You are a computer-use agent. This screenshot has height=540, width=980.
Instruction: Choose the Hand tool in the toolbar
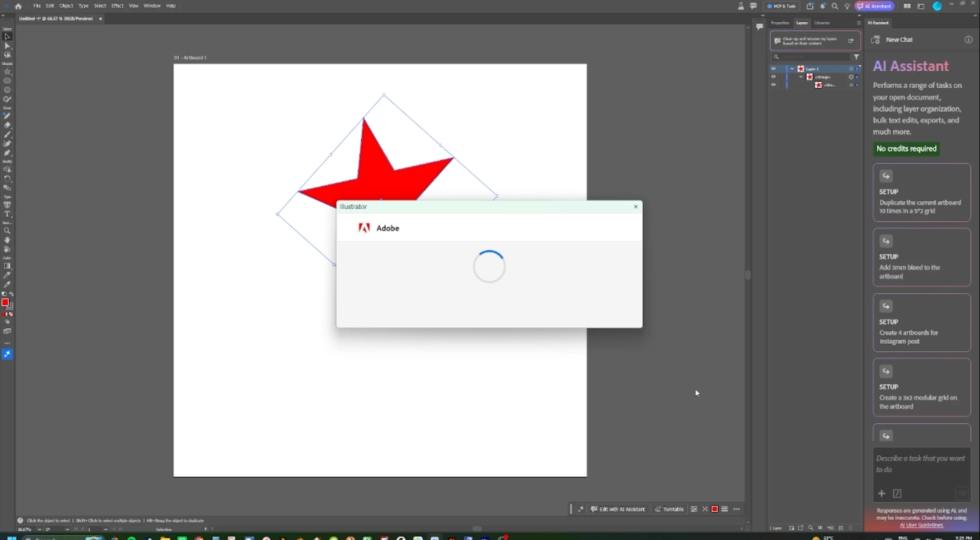[7, 240]
